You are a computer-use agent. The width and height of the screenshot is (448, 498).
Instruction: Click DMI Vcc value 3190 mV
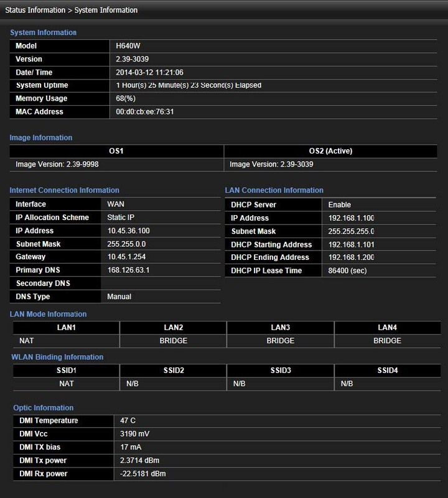(x=135, y=434)
